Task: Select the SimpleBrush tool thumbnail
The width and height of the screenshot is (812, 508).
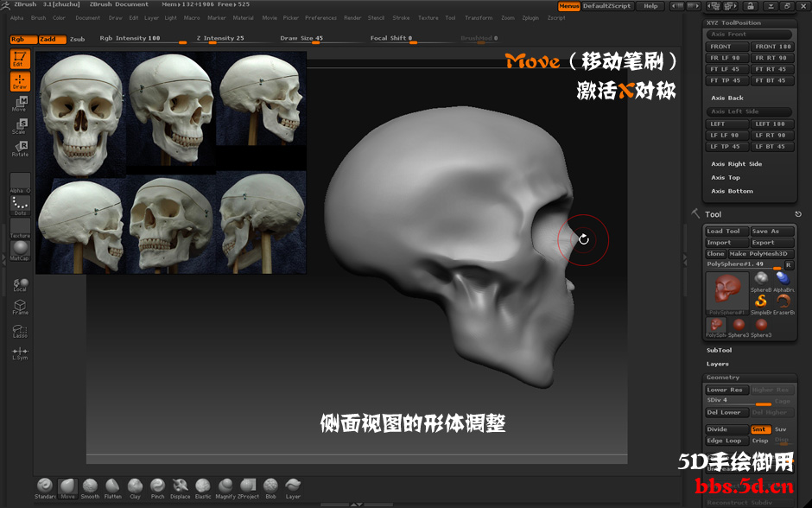Action: point(761,304)
